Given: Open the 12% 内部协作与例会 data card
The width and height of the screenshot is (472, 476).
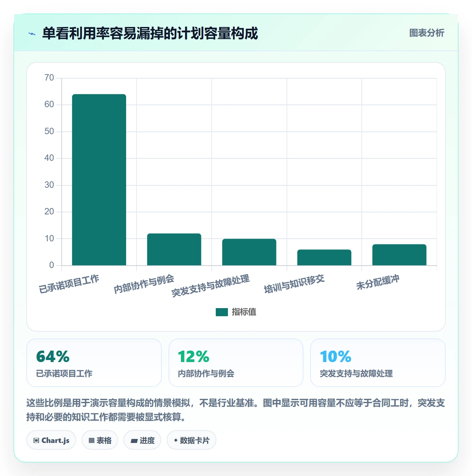Looking at the screenshot, I should pos(236,363).
